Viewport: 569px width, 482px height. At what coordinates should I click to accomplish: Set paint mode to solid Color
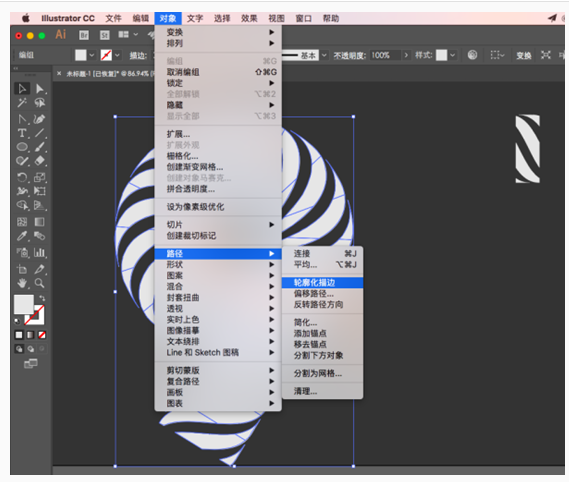[19, 335]
